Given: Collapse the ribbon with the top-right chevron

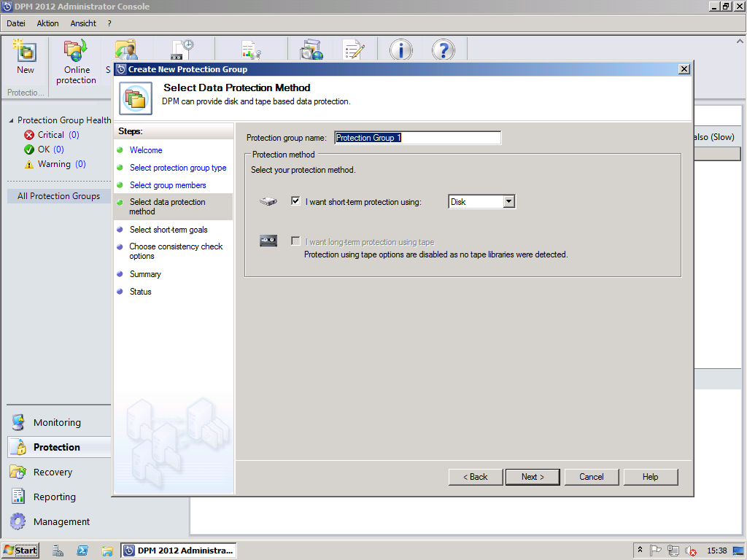Looking at the screenshot, I should click(x=740, y=42).
